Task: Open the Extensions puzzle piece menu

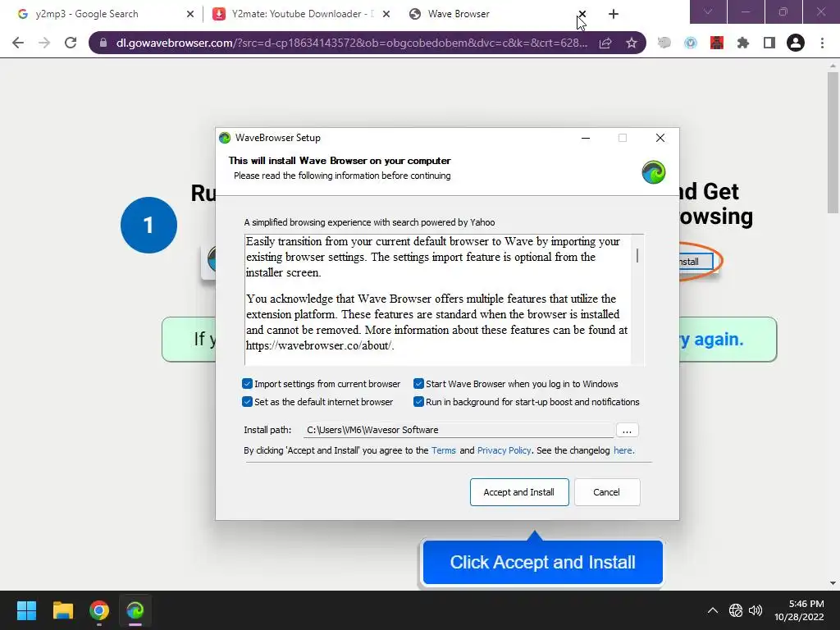Action: (x=743, y=43)
